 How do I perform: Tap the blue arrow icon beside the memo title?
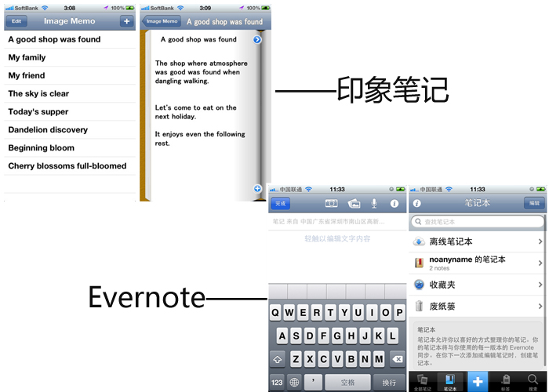(257, 39)
